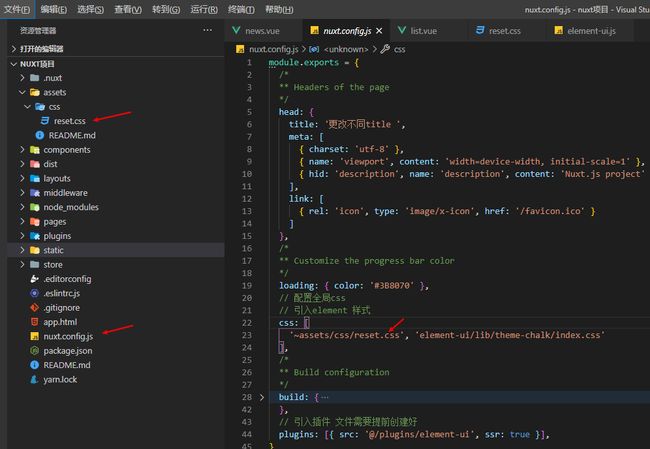Click the css breadcrumb segment
The image size is (650, 449).
pos(400,49)
